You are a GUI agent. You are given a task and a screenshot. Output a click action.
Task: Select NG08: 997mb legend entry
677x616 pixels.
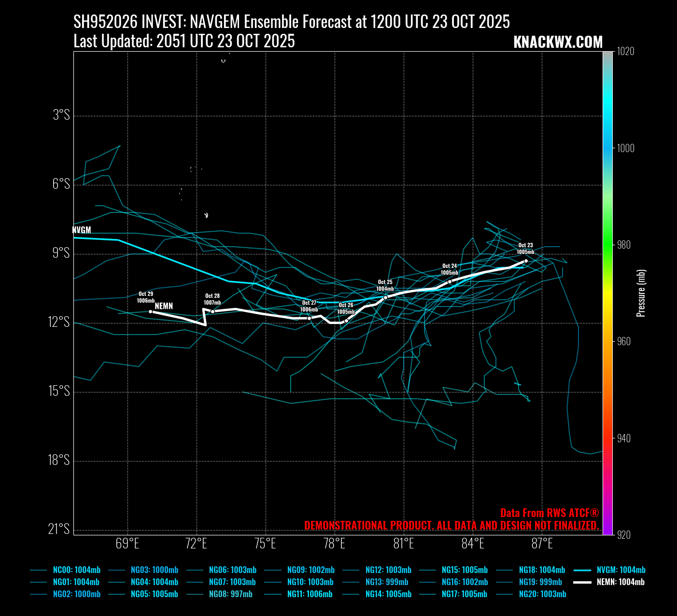coord(230,594)
